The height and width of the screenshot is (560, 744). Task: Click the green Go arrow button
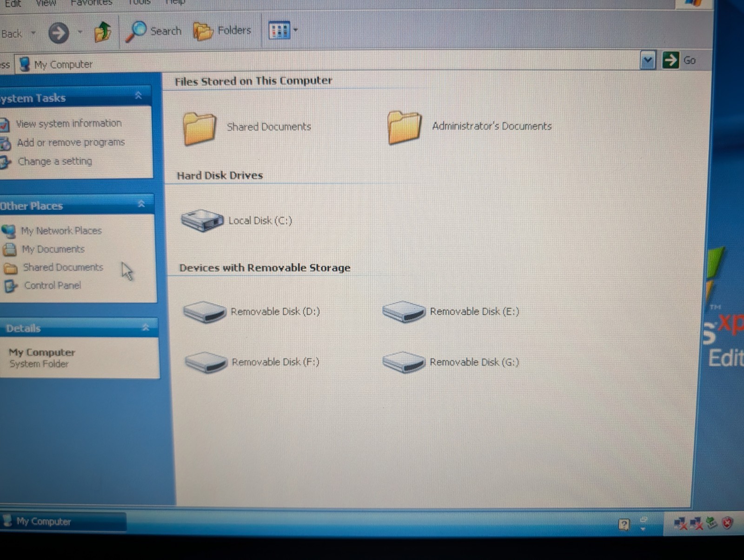[670, 60]
